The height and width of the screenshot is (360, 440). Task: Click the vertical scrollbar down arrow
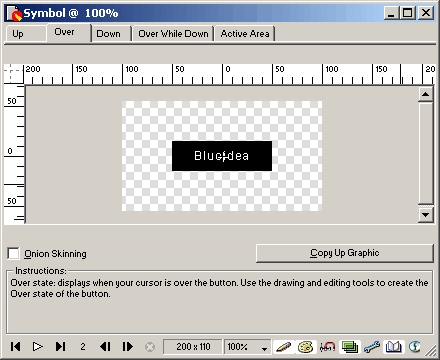[425, 215]
